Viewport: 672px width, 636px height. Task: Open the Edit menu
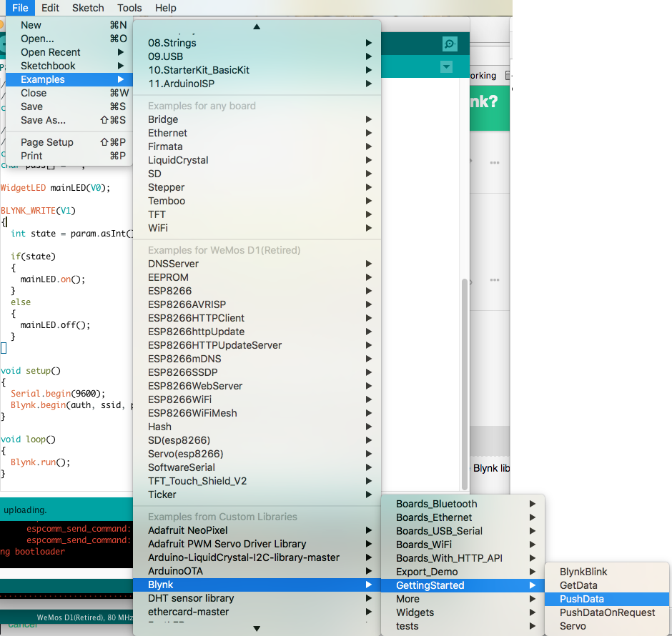tap(50, 8)
